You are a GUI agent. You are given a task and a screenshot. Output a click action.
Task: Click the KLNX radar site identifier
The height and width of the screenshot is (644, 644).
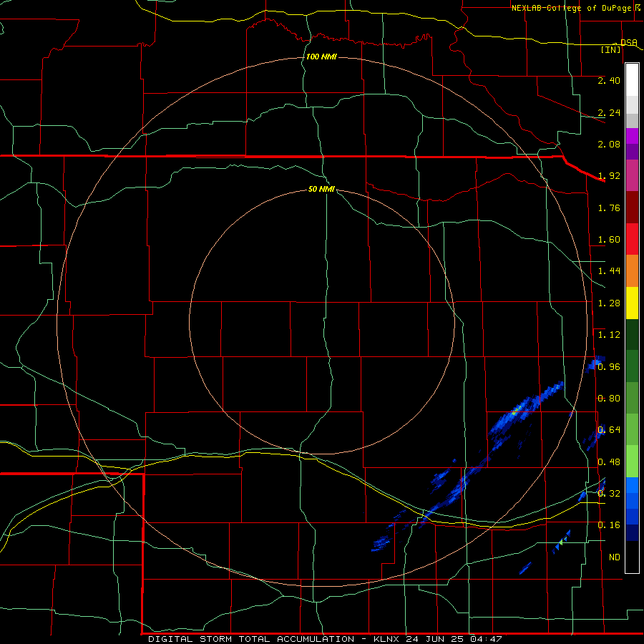[x=386, y=639]
